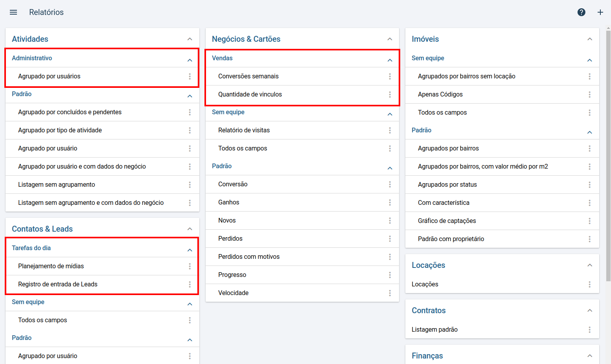Image resolution: width=611 pixels, height=364 pixels.
Task: Collapse the Finanças panel
Action: point(590,356)
